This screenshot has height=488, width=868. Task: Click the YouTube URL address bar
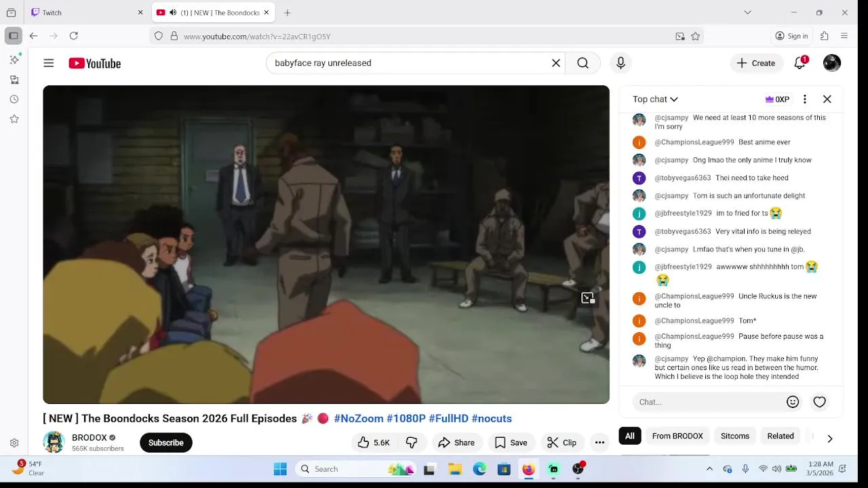(x=427, y=36)
